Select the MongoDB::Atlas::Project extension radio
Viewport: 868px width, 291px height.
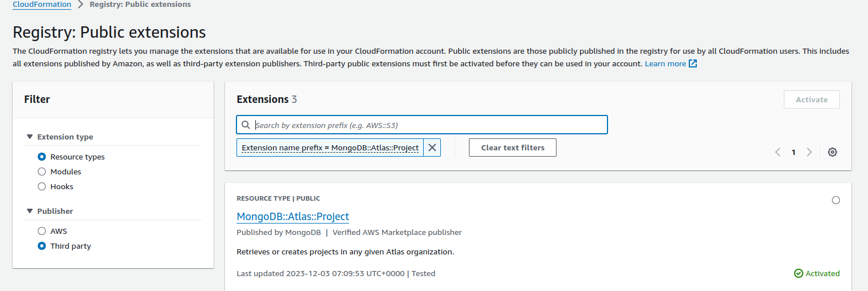coord(836,200)
